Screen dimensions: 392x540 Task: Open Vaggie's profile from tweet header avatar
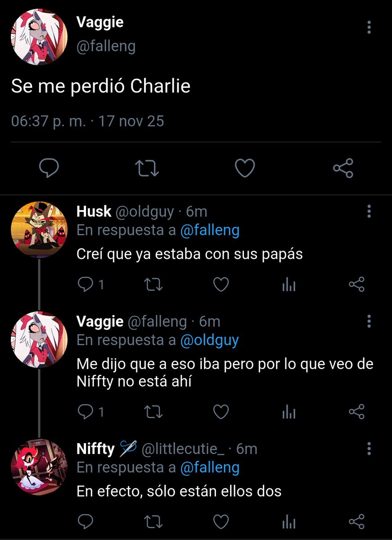39,37
